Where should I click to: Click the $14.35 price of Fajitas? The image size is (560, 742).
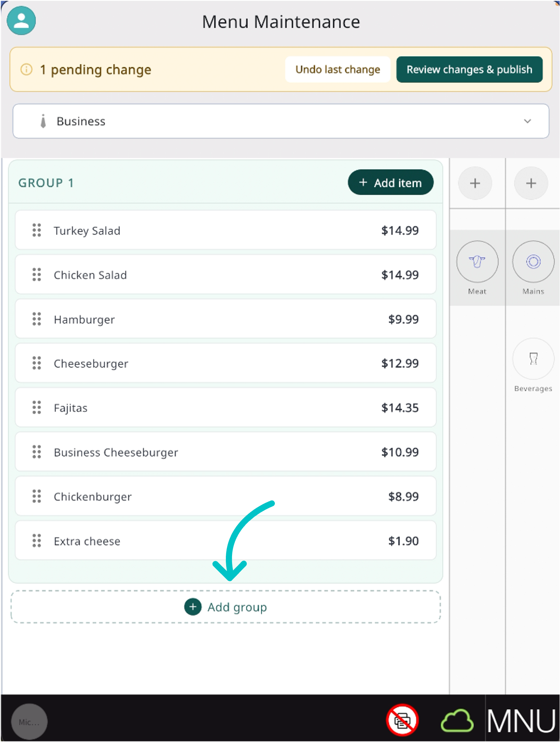(x=400, y=408)
